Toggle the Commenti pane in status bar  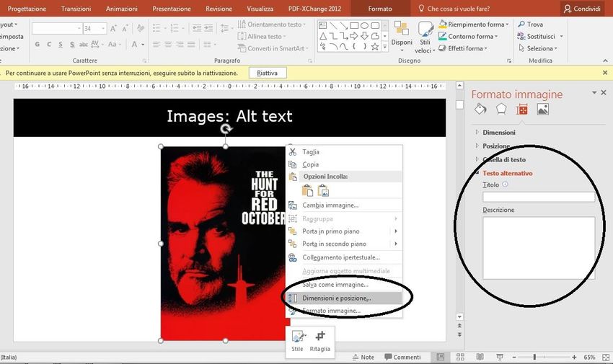pyautogui.click(x=402, y=357)
